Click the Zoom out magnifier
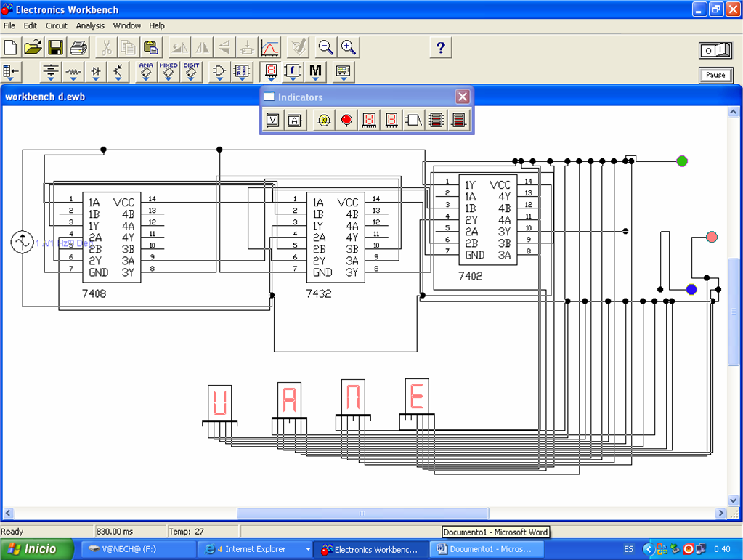The image size is (743, 560). click(325, 48)
